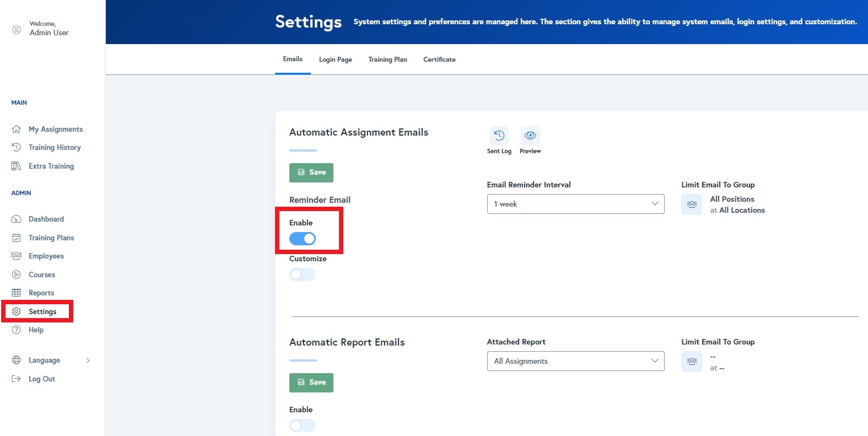Viewport: 868px width, 436px height.
Task: Open the Reports section
Action: coord(41,293)
